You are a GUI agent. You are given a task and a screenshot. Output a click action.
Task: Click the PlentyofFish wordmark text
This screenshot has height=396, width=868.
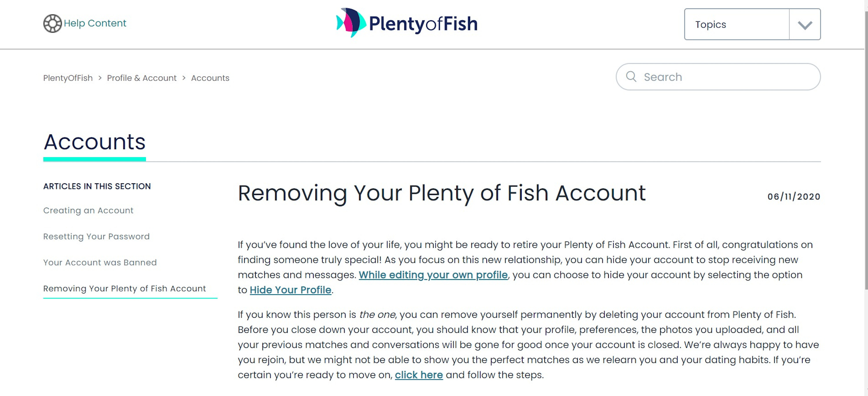(x=423, y=24)
